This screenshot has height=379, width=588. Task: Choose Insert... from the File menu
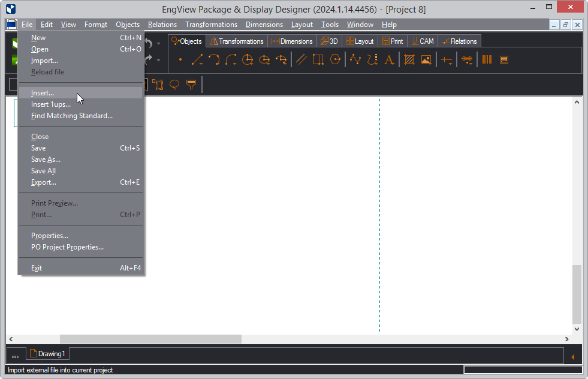[81, 93]
